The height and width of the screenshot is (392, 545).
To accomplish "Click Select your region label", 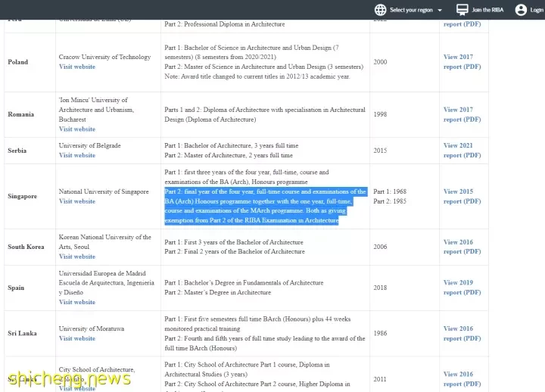I will tap(411, 10).
